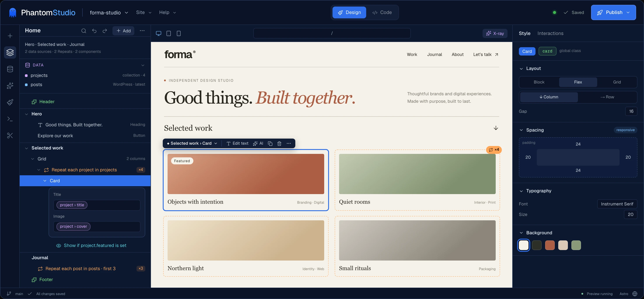The width and height of the screenshot is (644, 299).
Task: Open Publish dropdown arrow
Action: (628, 12)
